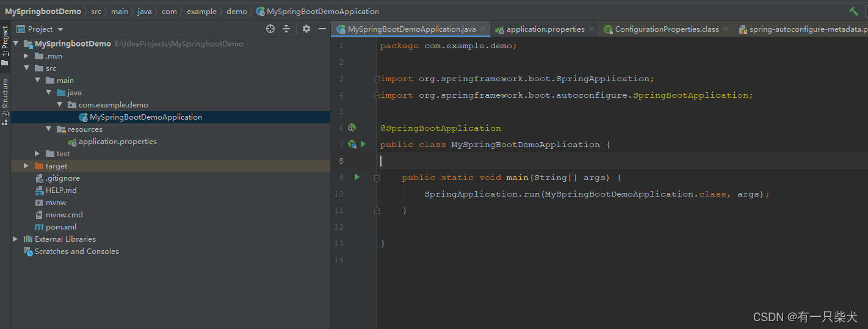This screenshot has width=868, height=329.
Task: Hide the Project tool window with minus icon
Action: [322, 29]
